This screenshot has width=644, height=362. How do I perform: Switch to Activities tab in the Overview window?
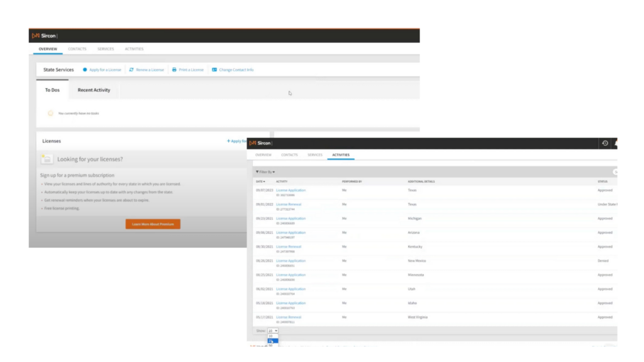click(135, 49)
